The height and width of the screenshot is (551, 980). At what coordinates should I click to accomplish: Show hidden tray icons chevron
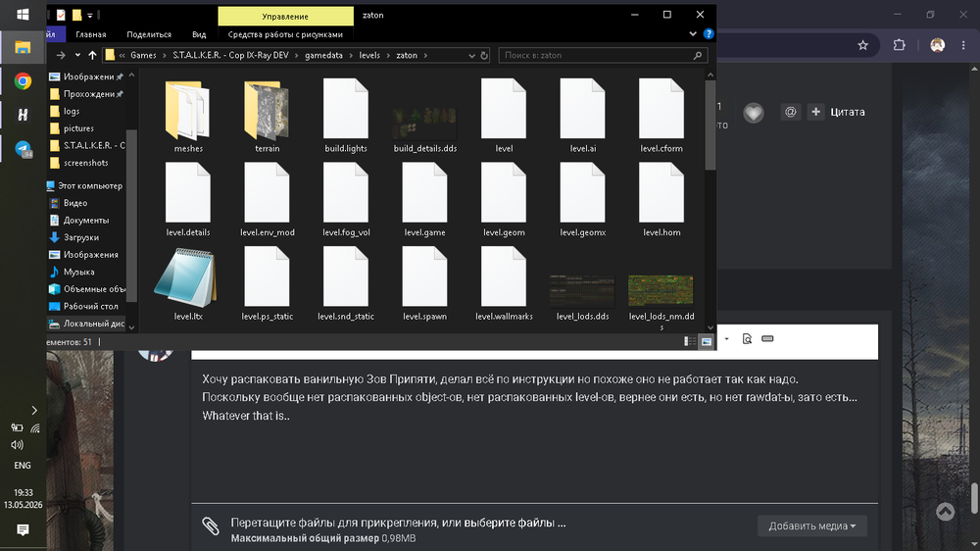[x=34, y=410]
